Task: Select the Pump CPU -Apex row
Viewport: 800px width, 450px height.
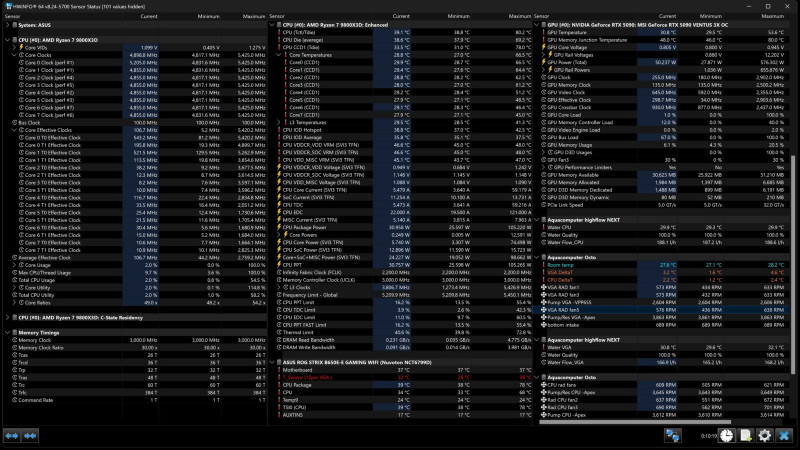Action: [x=660, y=415]
